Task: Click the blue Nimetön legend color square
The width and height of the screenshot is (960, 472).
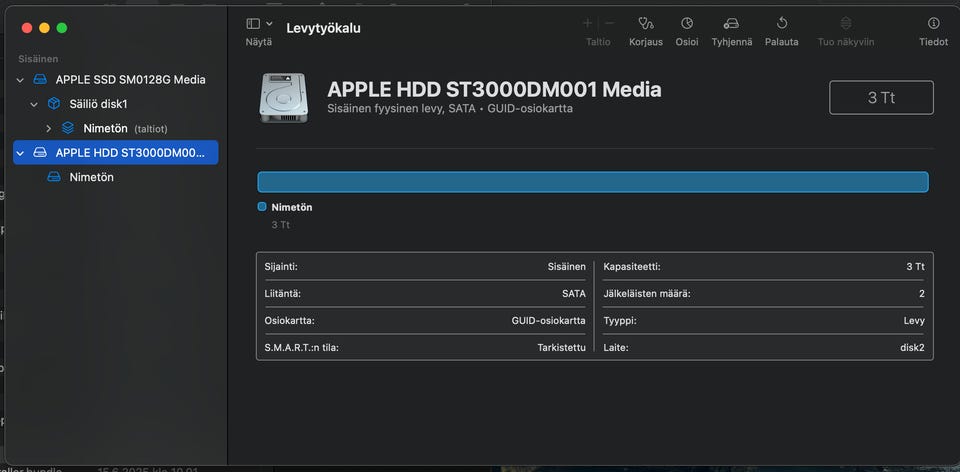Action: click(x=262, y=207)
